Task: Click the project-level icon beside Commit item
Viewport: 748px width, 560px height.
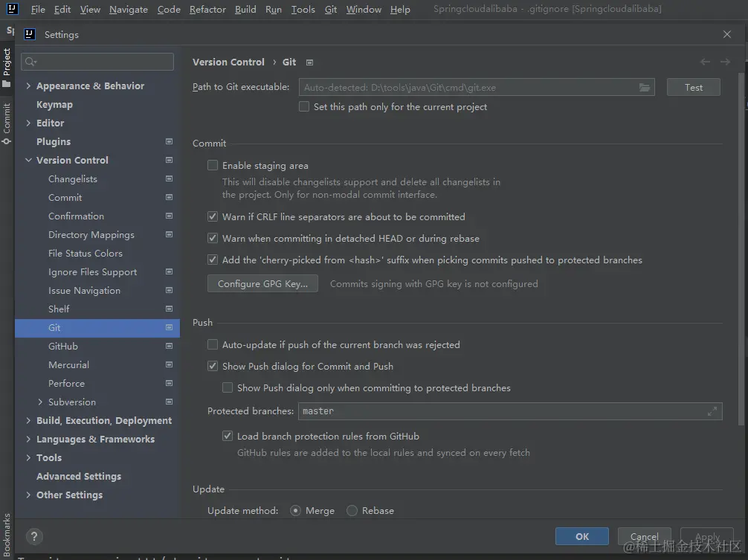Action: (169, 198)
